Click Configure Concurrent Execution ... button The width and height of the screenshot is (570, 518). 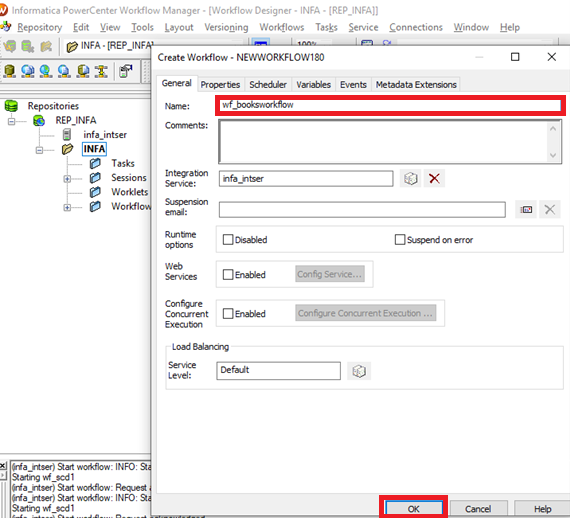[x=365, y=313]
